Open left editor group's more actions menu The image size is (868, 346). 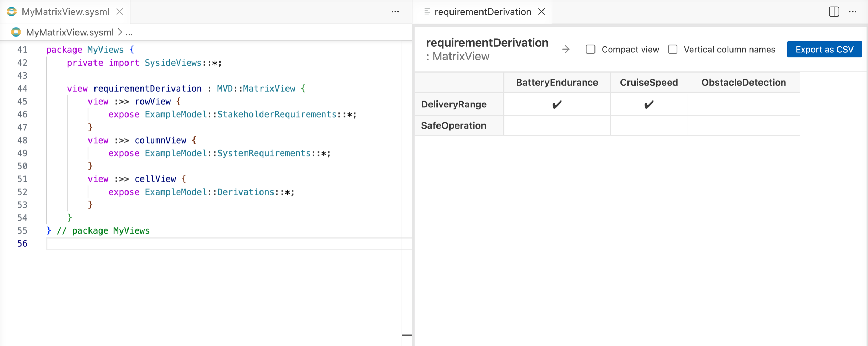(395, 12)
